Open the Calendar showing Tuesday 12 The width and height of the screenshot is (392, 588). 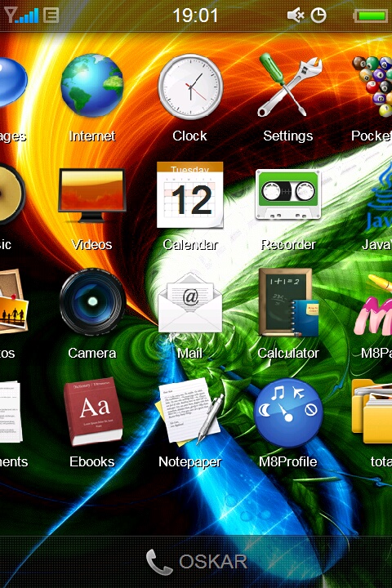[189, 195]
